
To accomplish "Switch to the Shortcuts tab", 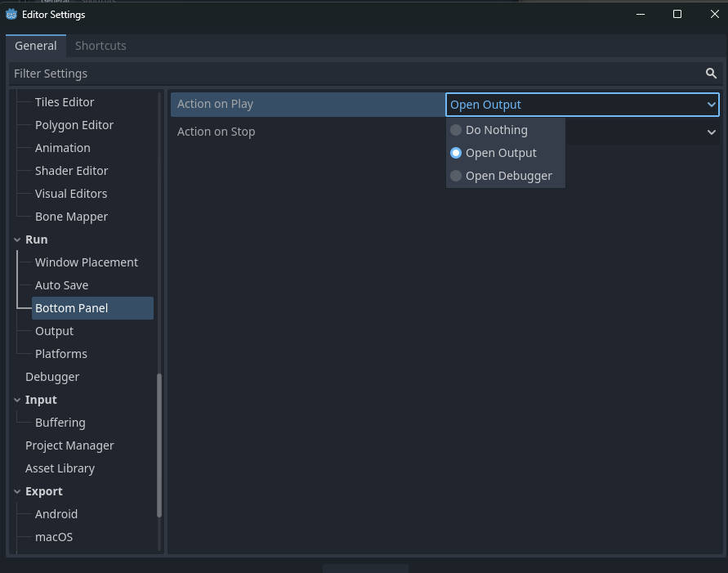I will (x=100, y=46).
